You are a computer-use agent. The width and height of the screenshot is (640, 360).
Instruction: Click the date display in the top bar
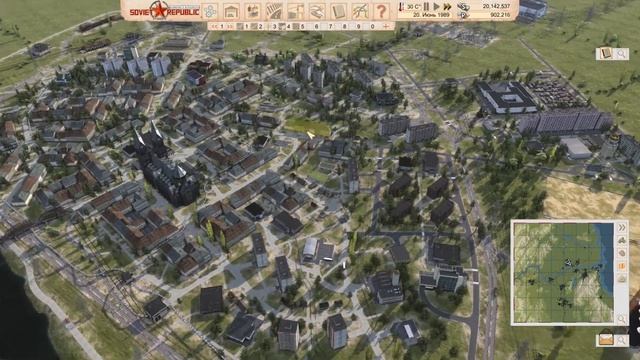(431, 15)
